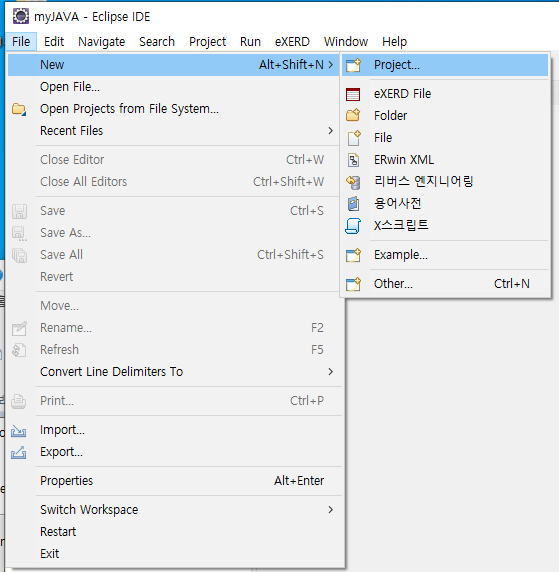Screen dimensions: 559x572
Task: Choose X스크립트 menu entry
Action: tap(445, 225)
